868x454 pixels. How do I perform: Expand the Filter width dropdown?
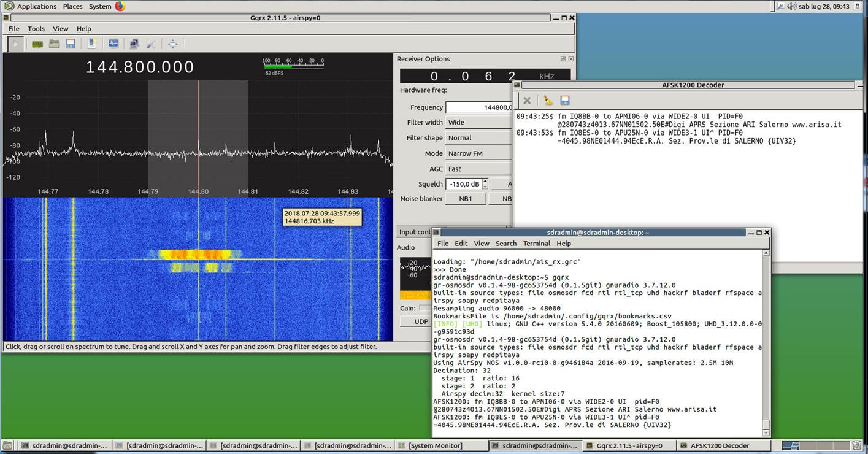[479, 122]
